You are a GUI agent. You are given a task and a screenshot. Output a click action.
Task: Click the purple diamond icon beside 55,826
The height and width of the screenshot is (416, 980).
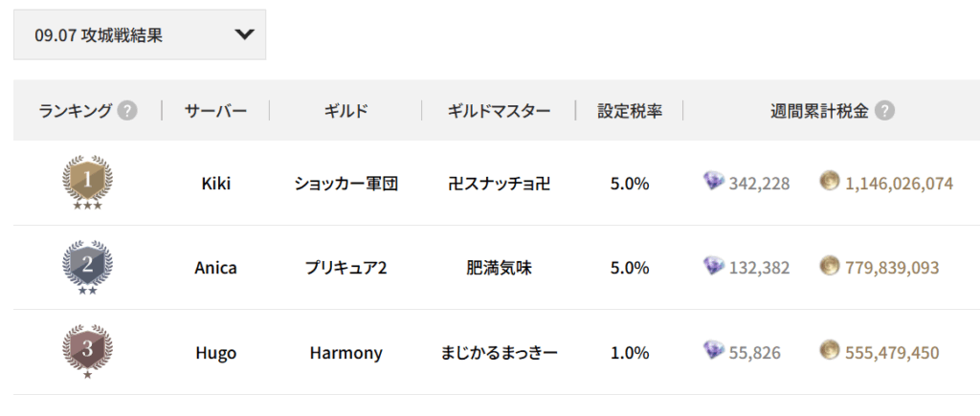(x=714, y=352)
